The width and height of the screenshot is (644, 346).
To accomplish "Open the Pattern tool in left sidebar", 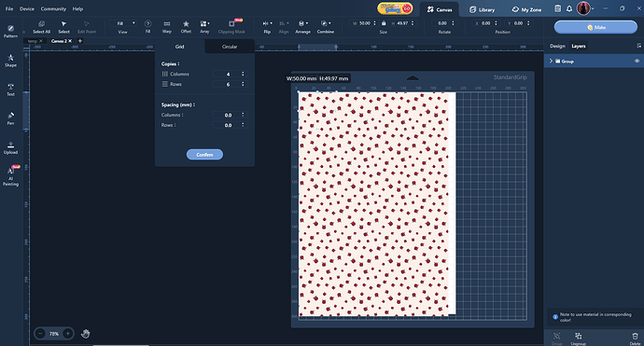I will [10, 31].
